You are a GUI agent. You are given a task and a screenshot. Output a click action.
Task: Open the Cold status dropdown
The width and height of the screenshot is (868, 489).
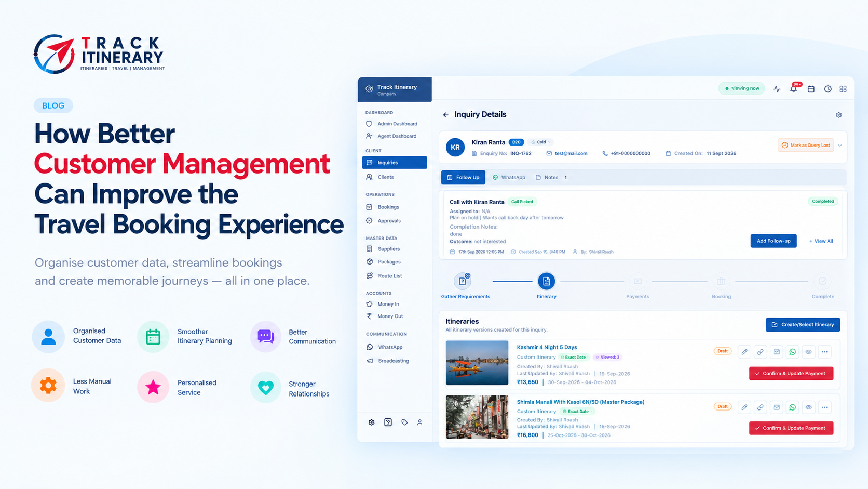(x=541, y=142)
